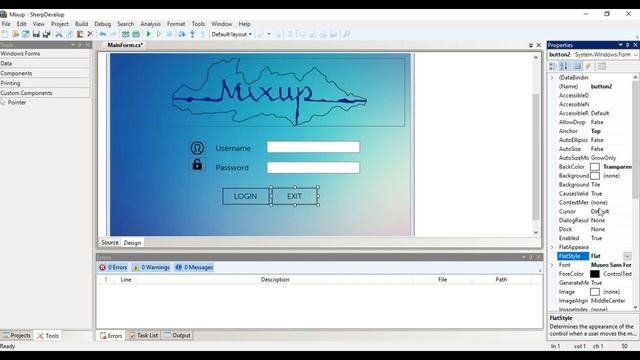
Task: Open the Properties panel options arrow
Action: [x=620, y=45]
